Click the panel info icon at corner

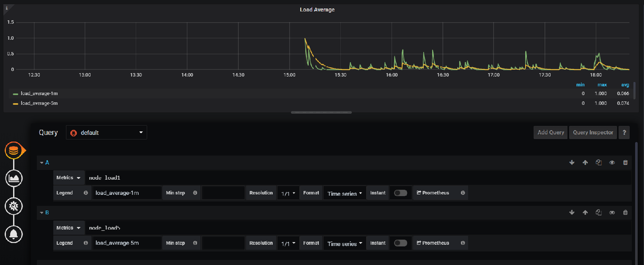[x=6, y=8]
